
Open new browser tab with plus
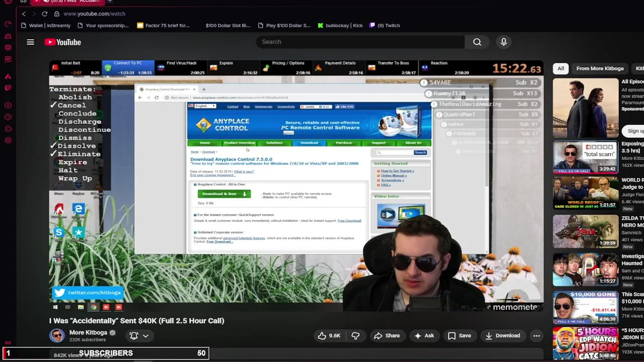110,2
